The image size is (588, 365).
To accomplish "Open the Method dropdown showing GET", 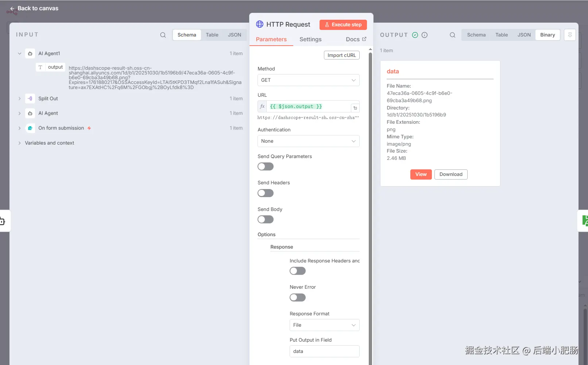I will [308, 80].
